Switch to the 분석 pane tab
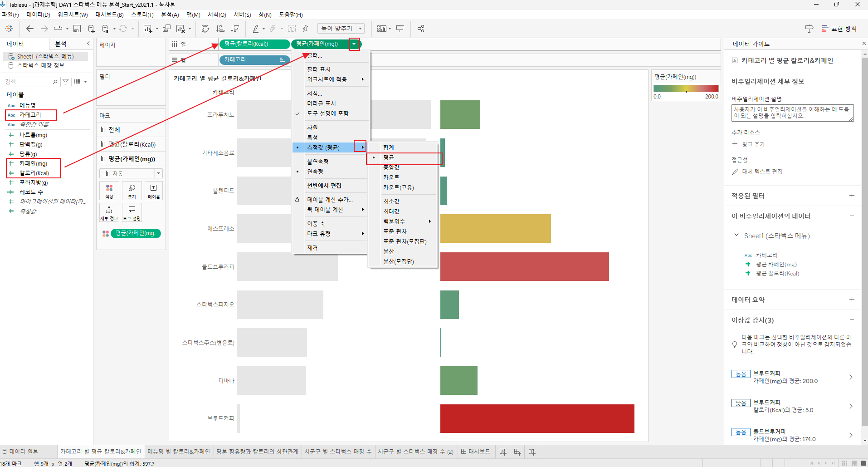The image size is (868, 467). coord(61,44)
